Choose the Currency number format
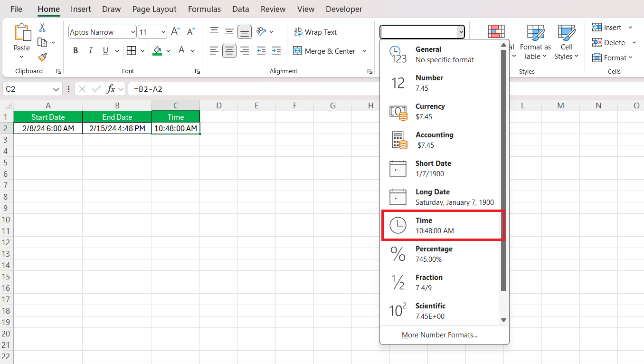644x364 pixels. [x=441, y=112]
